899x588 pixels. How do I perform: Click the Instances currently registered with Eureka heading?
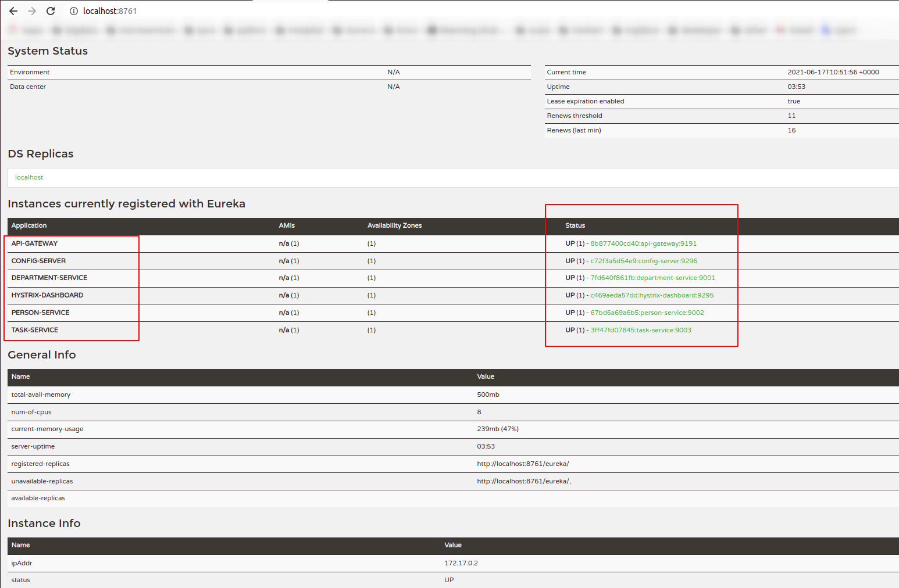[x=126, y=204]
